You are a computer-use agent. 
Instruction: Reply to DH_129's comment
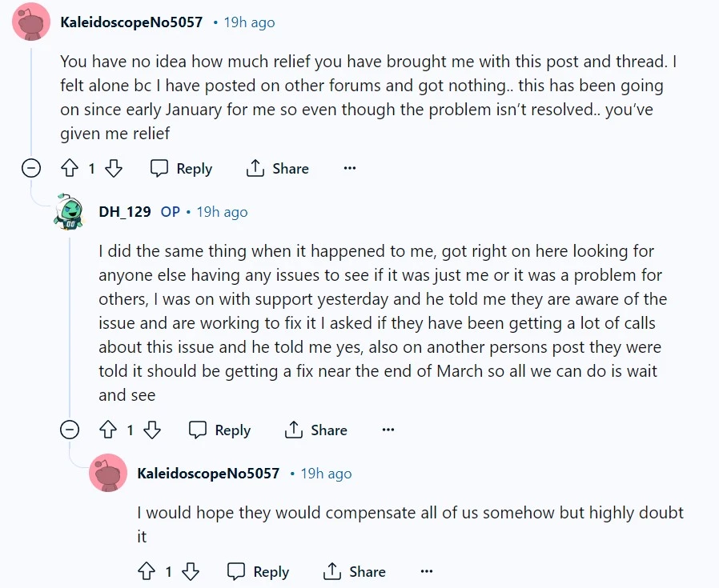(x=220, y=430)
